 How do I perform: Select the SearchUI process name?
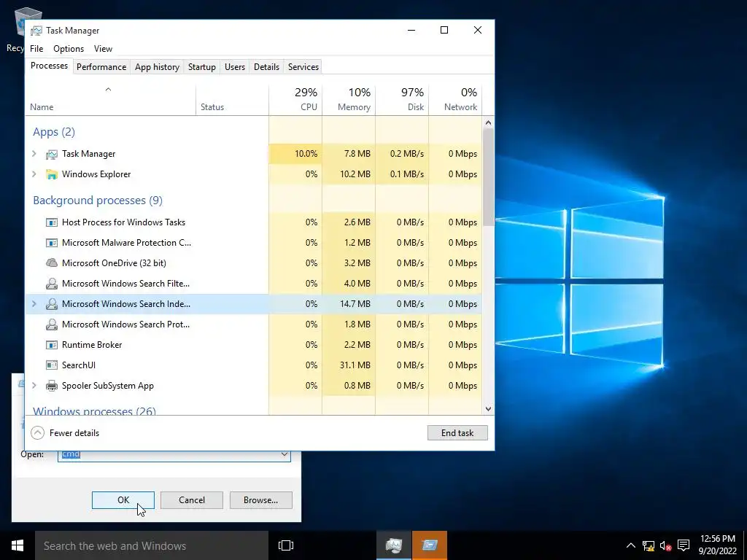pos(79,365)
